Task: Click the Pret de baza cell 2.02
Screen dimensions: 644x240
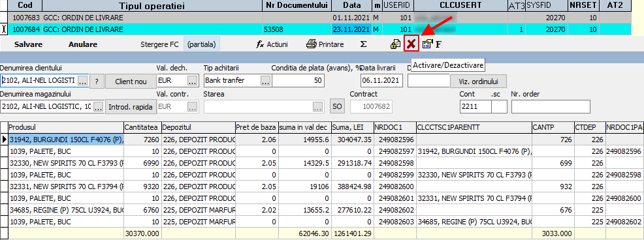Action: click(x=256, y=211)
